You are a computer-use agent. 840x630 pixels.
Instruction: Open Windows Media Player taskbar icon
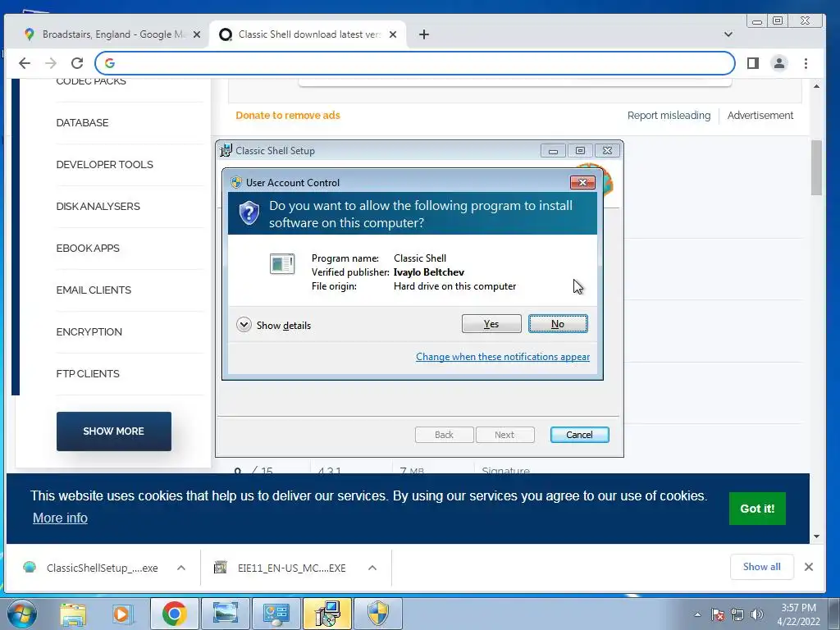(x=121, y=614)
